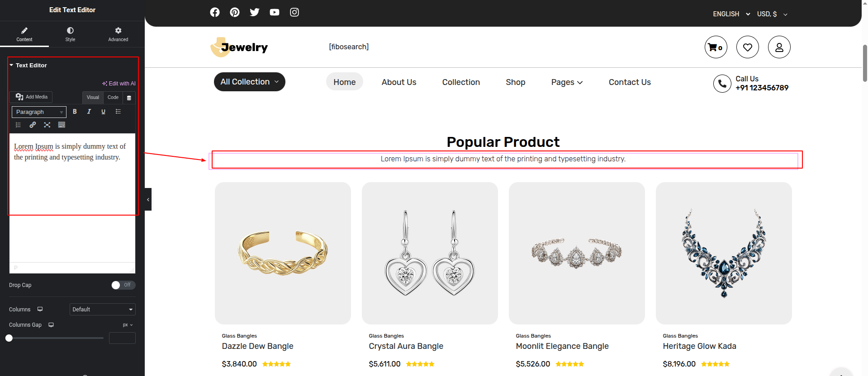868x376 pixels.
Task: Open the Paragraph format dropdown
Action: coord(39,112)
